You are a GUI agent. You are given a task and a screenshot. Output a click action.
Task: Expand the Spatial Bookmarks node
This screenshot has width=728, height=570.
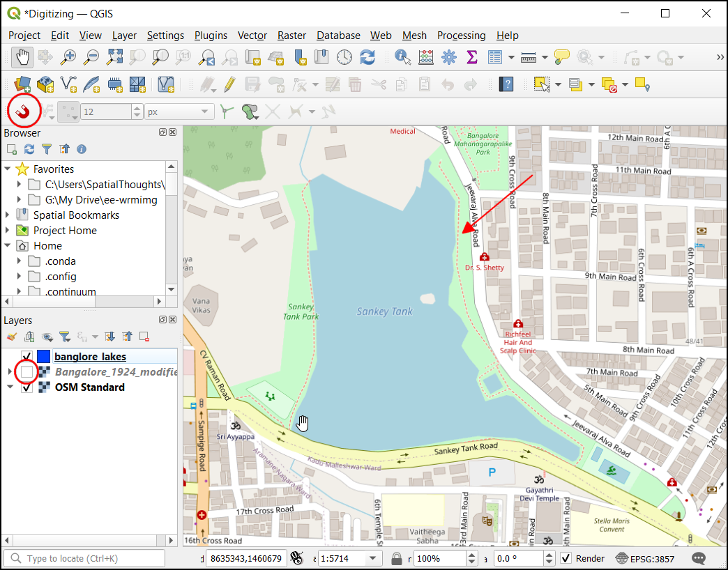(x=8, y=215)
